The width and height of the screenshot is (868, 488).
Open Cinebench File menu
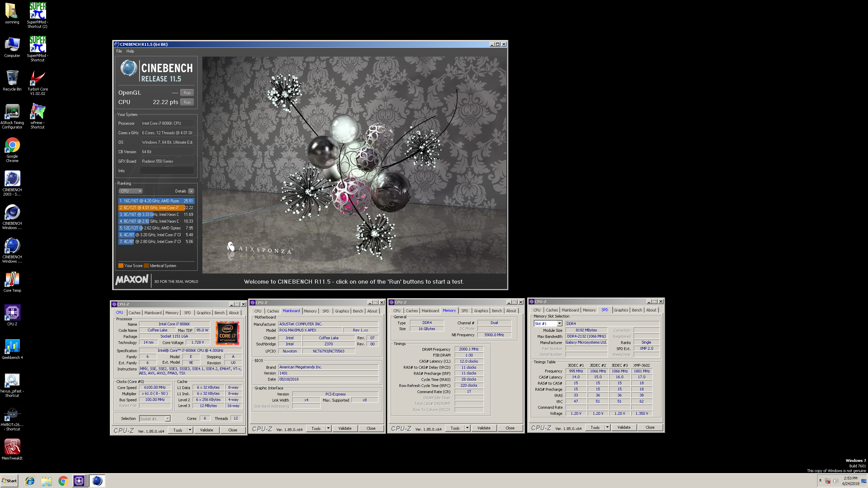click(119, 51)
